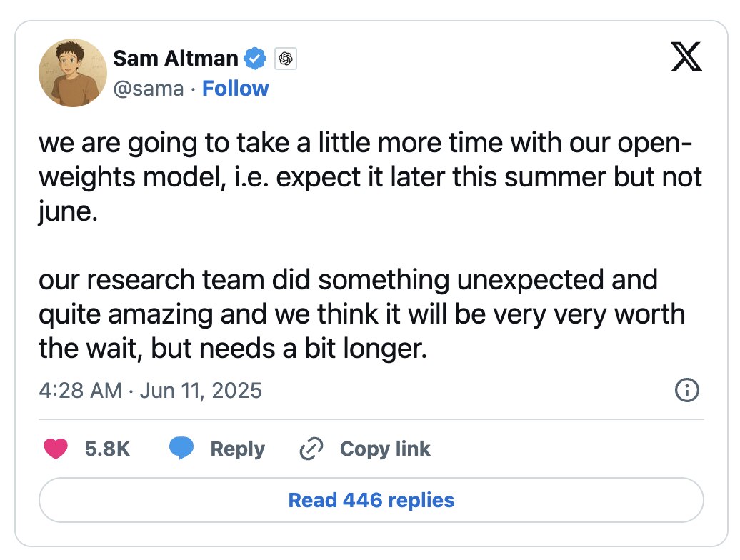
Task: Open the @sama handle link
Action: (x=149, y=89)
